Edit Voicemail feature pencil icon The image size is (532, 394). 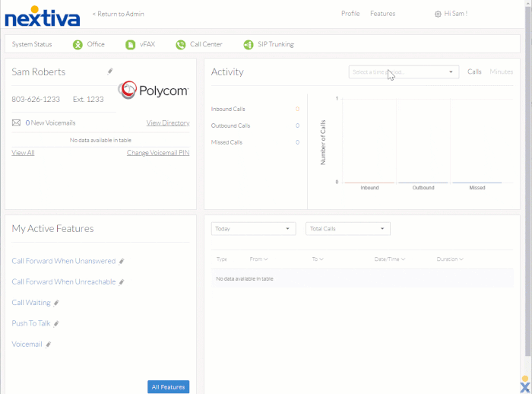pos(48,345)
